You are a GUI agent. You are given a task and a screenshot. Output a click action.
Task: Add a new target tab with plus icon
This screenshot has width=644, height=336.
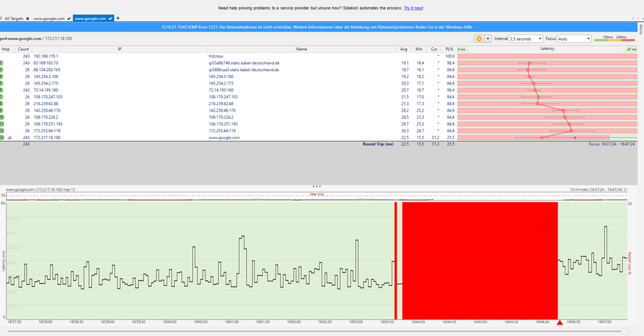[x=117, y=18]
